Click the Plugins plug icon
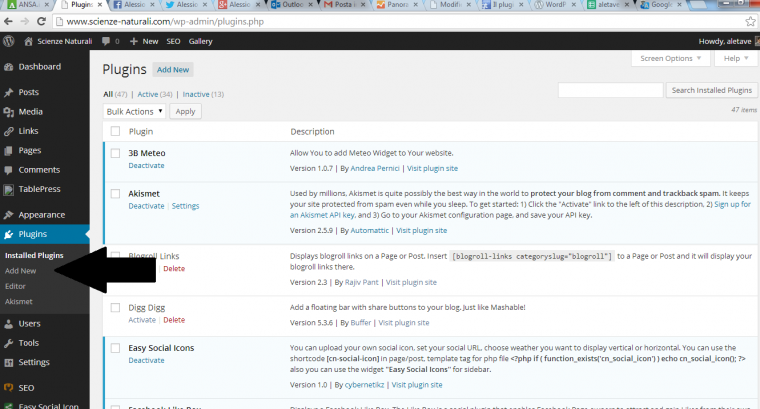This screenshot has height=409, width=760. [x=9, y=235]
